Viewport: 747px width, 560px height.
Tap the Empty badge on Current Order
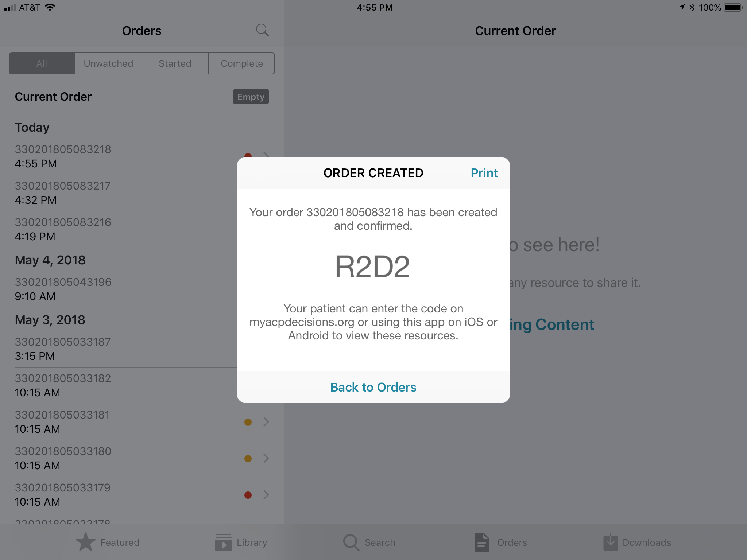tap(251, 97)
